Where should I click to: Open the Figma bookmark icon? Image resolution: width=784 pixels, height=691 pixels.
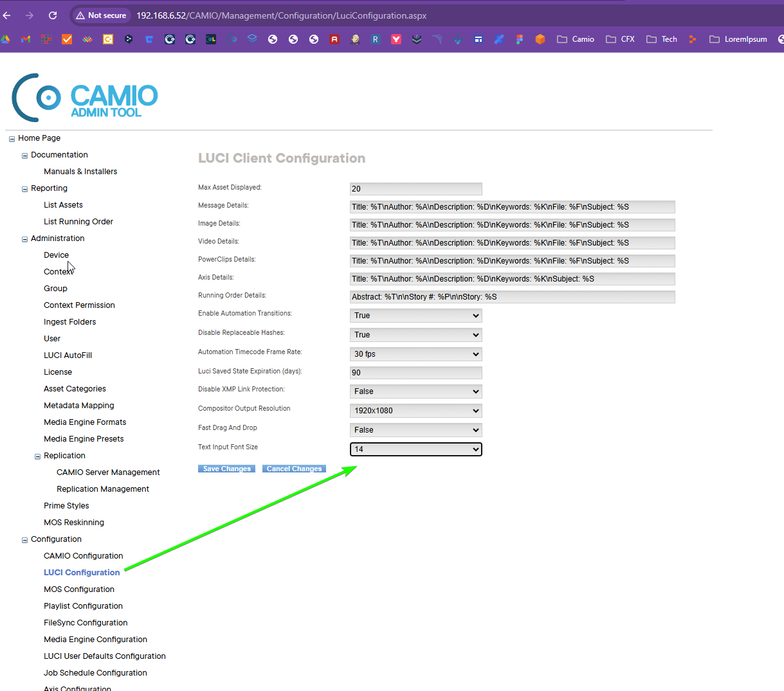520,39
